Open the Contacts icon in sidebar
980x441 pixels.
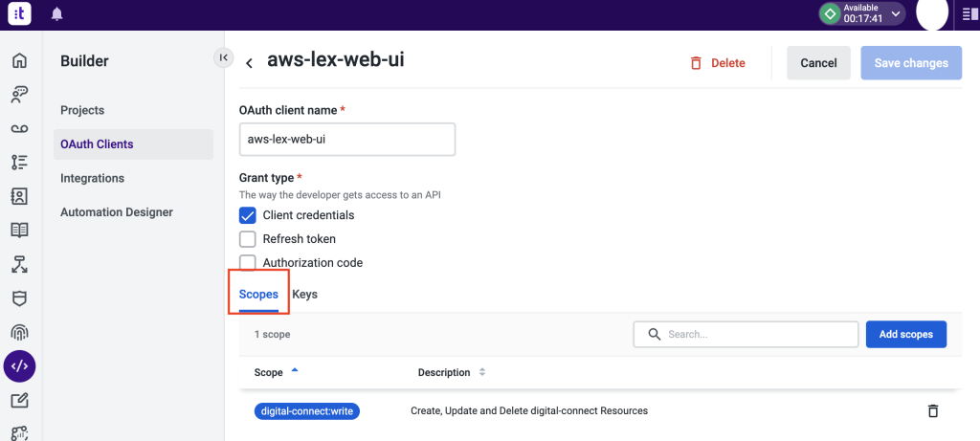[x=19, y=196]
